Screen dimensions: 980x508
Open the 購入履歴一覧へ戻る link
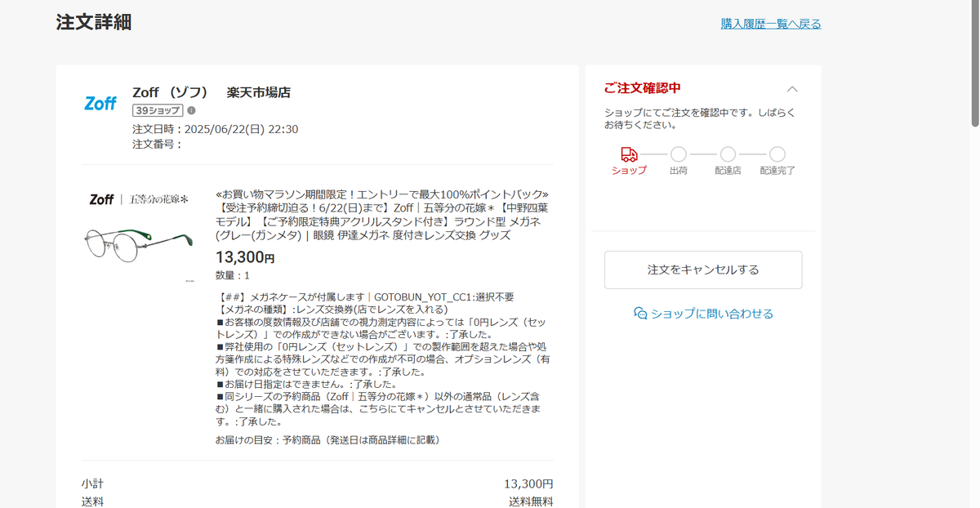coord(771,24)
